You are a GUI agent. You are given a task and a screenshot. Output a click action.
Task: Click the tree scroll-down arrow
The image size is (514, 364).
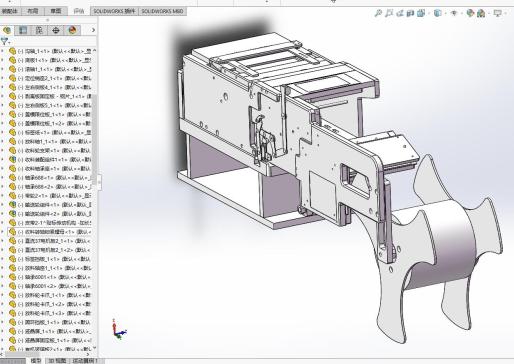(94, 348)
